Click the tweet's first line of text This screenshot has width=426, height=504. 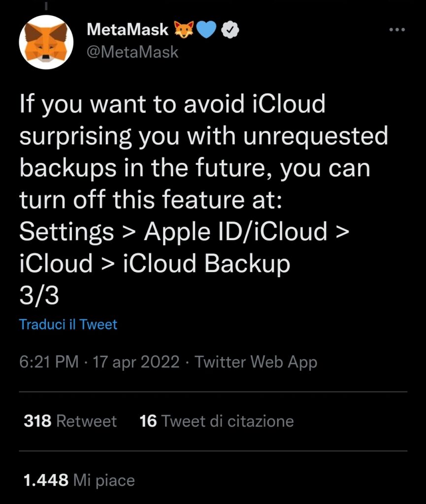point(172,105)
